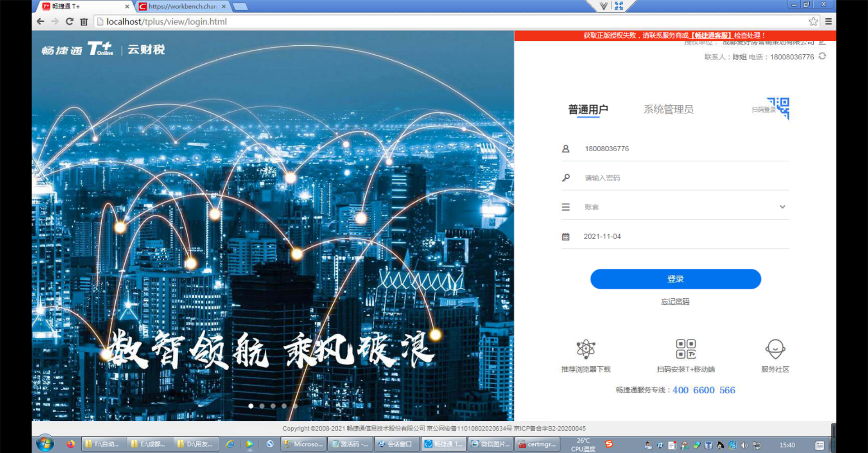Image resolution: width=868 pixels, height=453 pixels.
Task: Click the taskbar clock showing 15:40
Action: click(787, 445)
